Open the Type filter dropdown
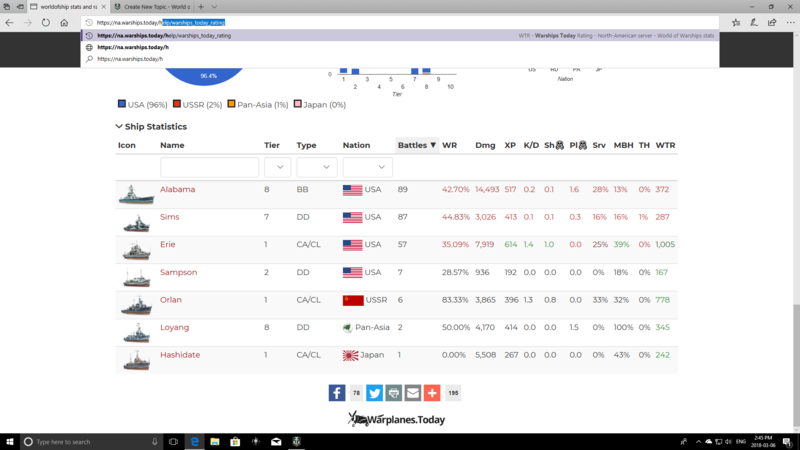Image resolution: width=800 pixels, height=450 pixels. (316, 167)
